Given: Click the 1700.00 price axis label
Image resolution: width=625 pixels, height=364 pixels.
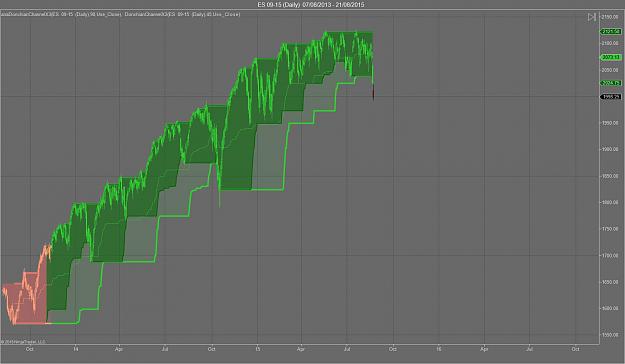Looking at the screenshot, I should [610, 255].
